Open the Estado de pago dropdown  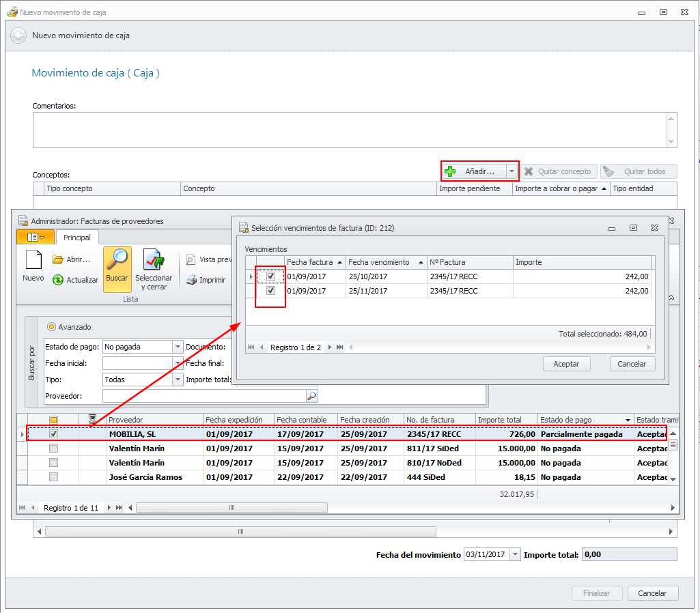click(x=178, y=347)
